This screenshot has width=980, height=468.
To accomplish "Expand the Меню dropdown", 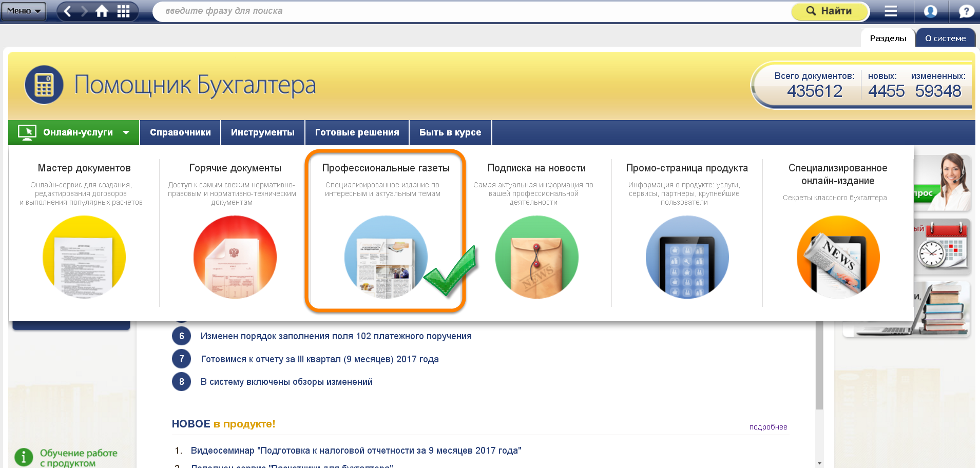I will [24, 11].
